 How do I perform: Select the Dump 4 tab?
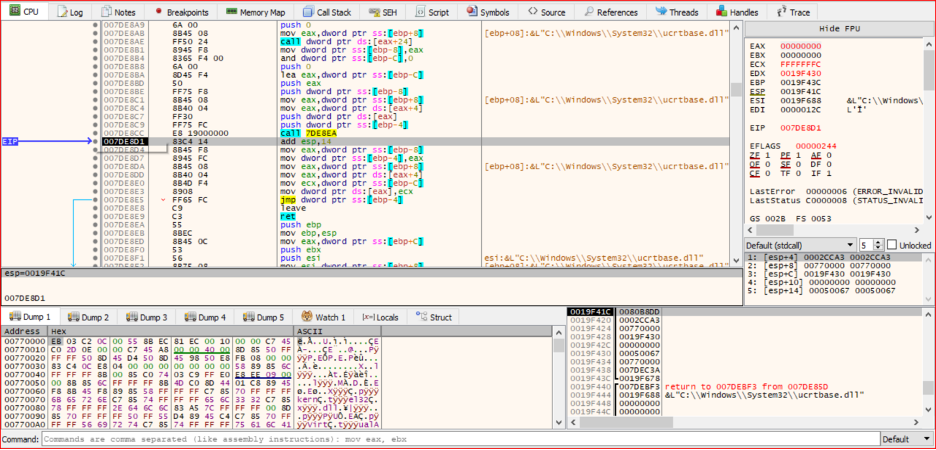click(x=205, y=317)
